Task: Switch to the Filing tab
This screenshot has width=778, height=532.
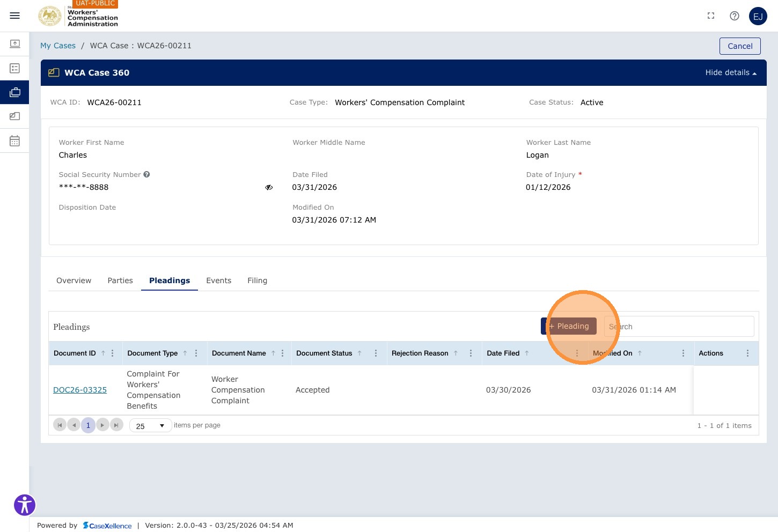Action: 258,280
